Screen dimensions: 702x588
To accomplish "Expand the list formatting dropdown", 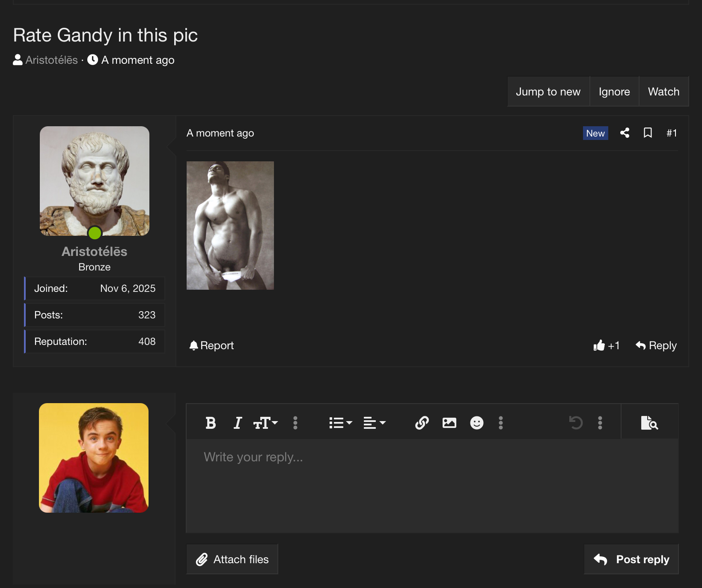I will [340, 423].
